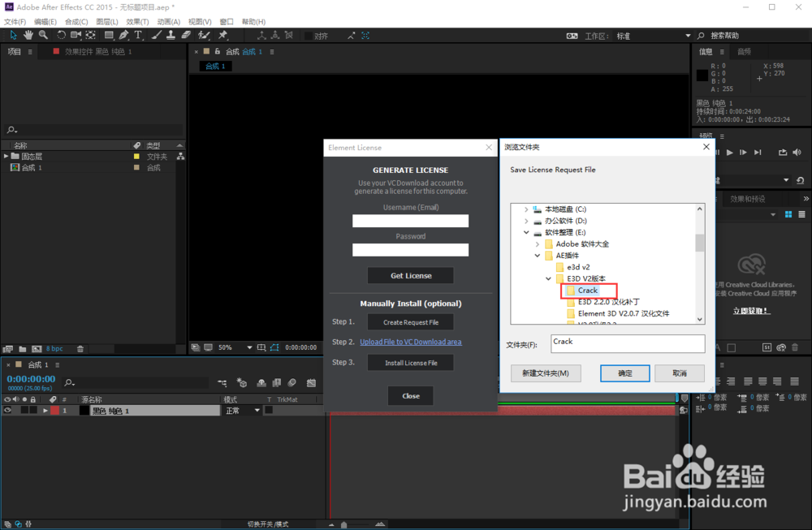Image resolution: width=812 pixels, height=530 pixels.
Task: Open the 合成(C) menu
Action: (x=76, y=22)
